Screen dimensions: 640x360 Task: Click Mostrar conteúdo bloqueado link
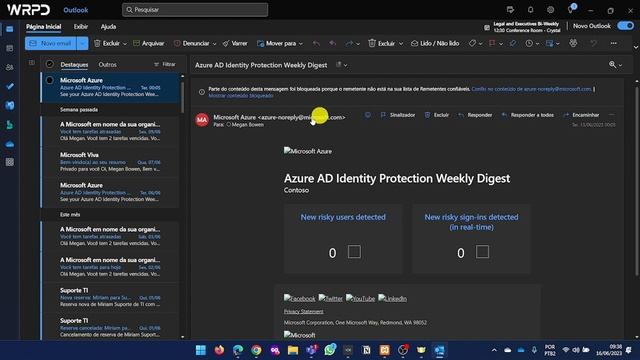tap(241, 96)
